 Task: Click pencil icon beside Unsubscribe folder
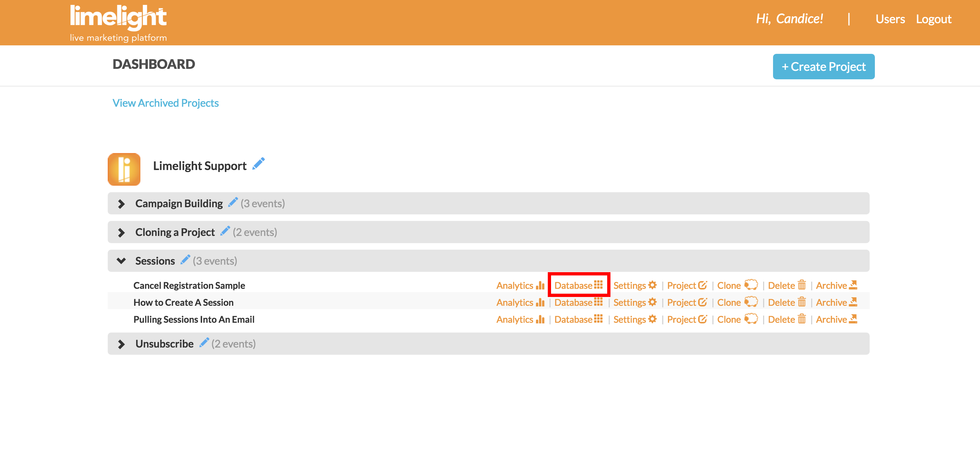click(204, 343)
